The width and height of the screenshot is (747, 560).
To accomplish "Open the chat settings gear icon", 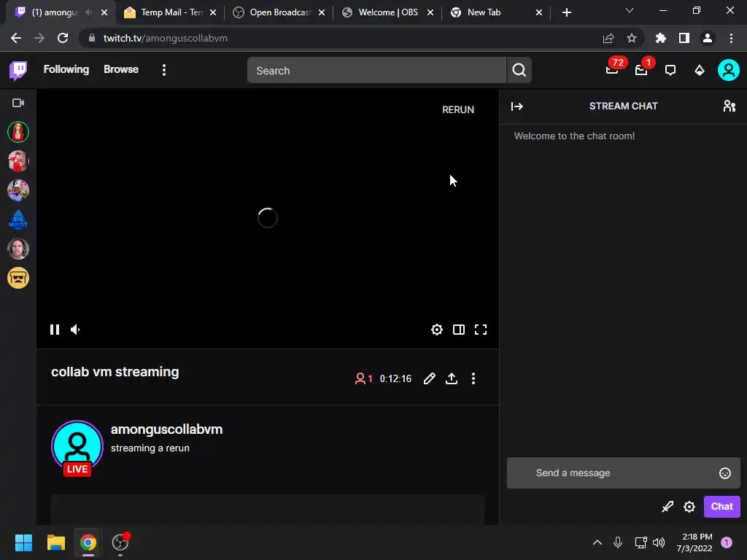I will pyautogui.click(x=689, y=507).
